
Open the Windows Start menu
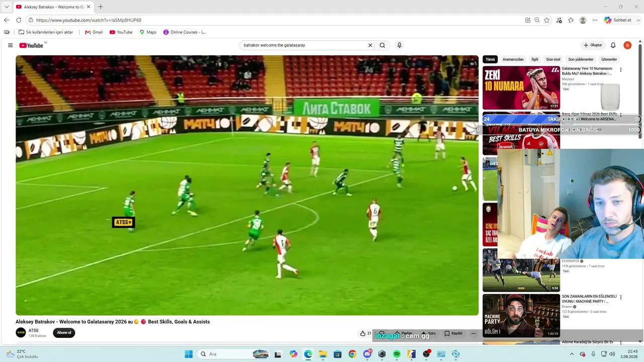[189, 354]
